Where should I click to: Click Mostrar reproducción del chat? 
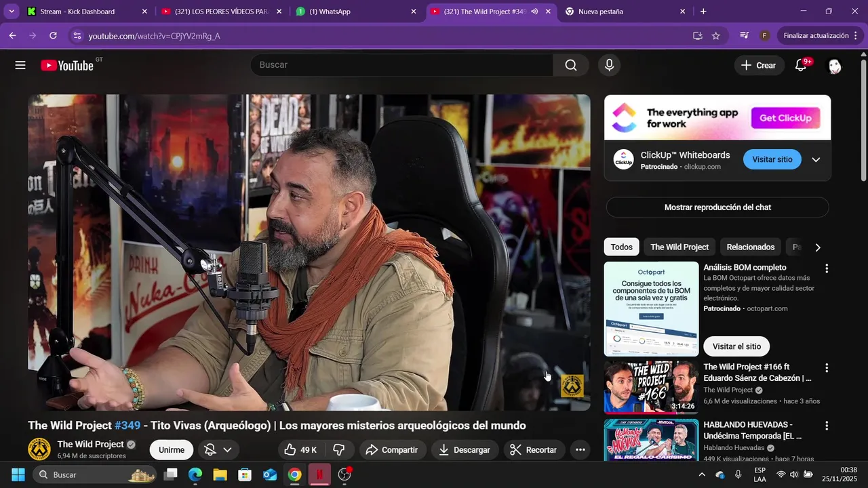click(717, 207)
